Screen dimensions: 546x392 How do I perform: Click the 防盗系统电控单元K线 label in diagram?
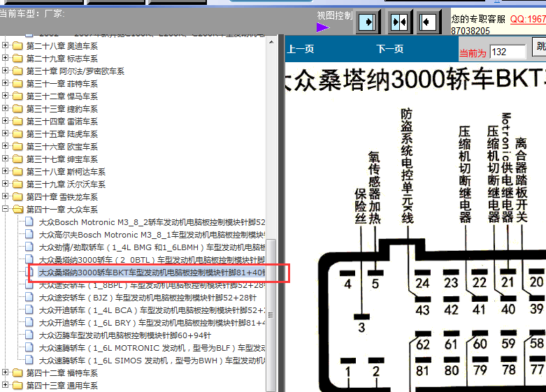point(407,166)
